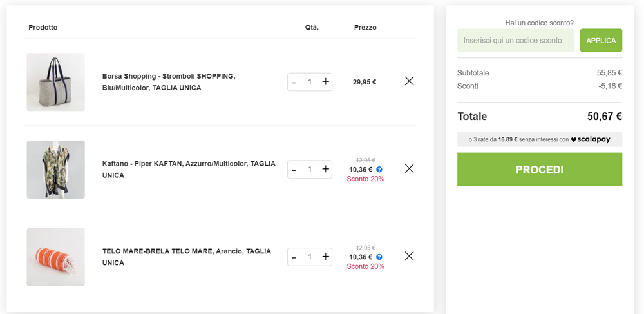The height and width of the screenshot is (314, 644).
Task: Increase quantity of Kaftano Piper KAFTAN
Action: [325, 169]
